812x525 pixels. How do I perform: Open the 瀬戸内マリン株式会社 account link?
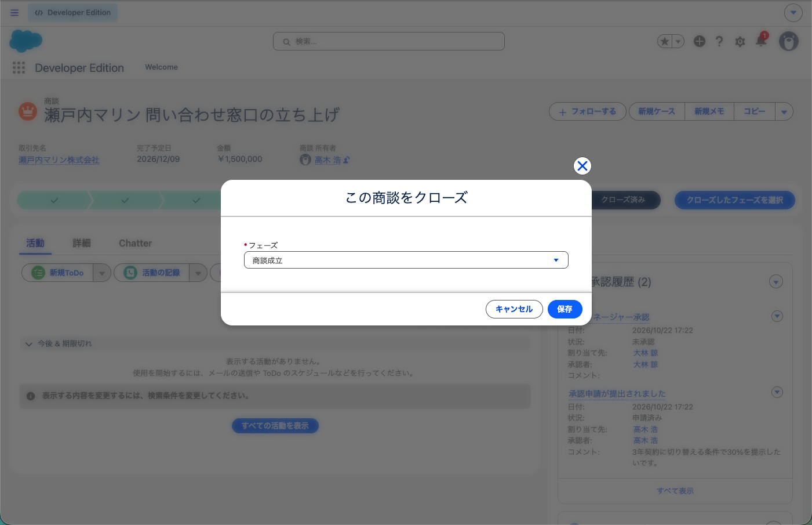coord(59,160)
